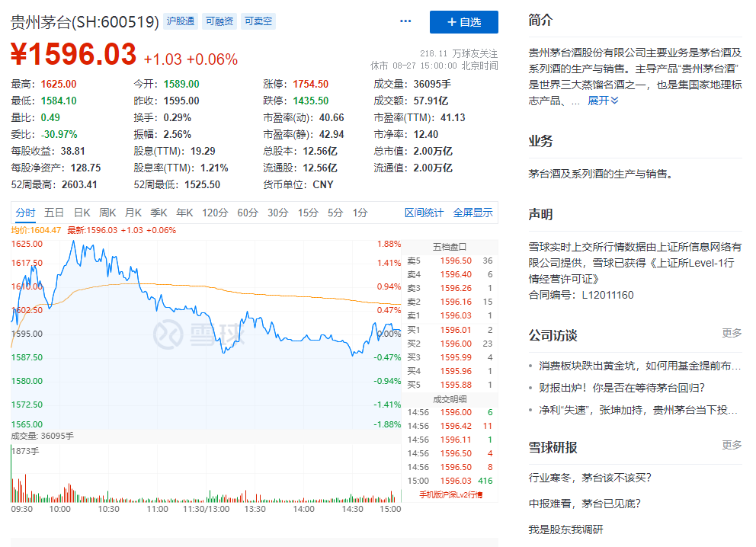Click the 卖2 price 1596.16 row
Screen dimensions: 756x547
(450, 302)
